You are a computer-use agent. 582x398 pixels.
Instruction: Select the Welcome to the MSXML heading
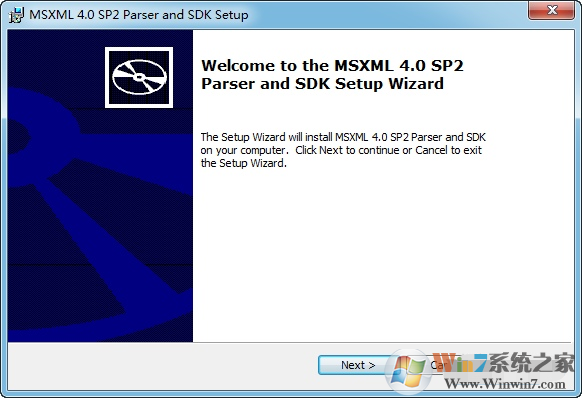(x=332, y=74)
